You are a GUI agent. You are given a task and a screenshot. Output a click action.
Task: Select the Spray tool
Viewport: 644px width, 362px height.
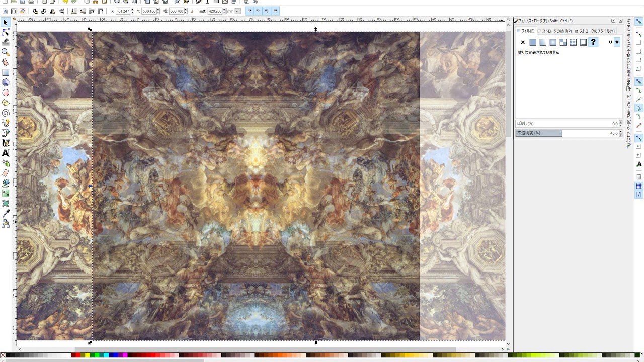[x=6, y=163]
